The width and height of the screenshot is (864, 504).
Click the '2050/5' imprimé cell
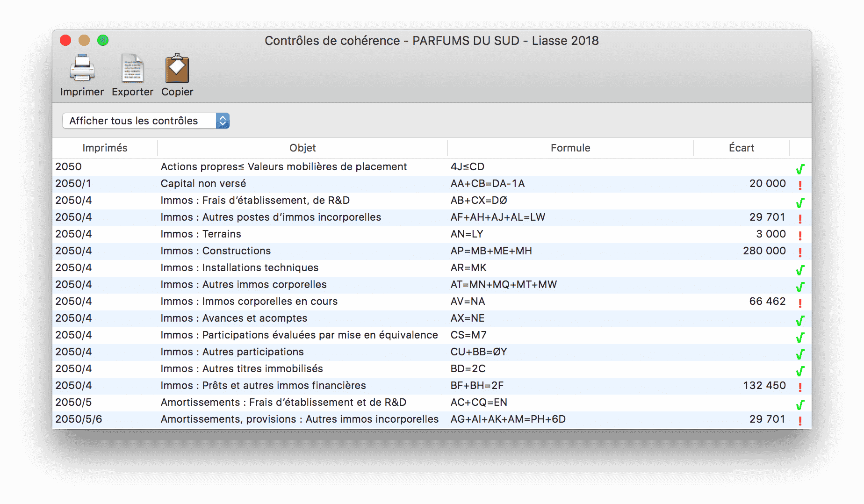click(73, 403)
